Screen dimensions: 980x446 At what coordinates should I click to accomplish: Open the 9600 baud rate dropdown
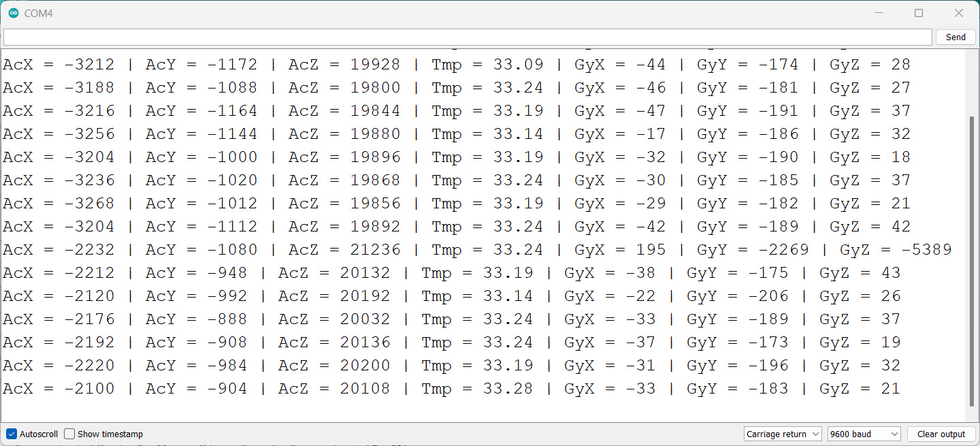pyautogui.click(x=864, y=434)
